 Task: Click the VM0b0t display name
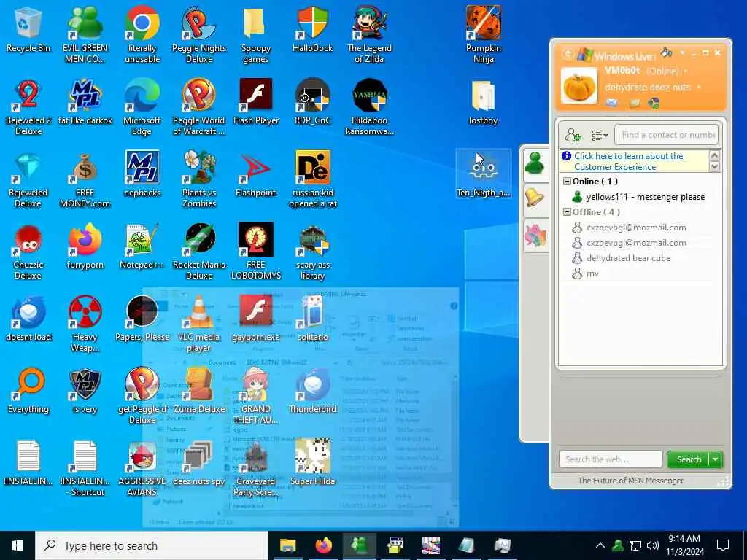pyautogui.click(x=622, y=71)
